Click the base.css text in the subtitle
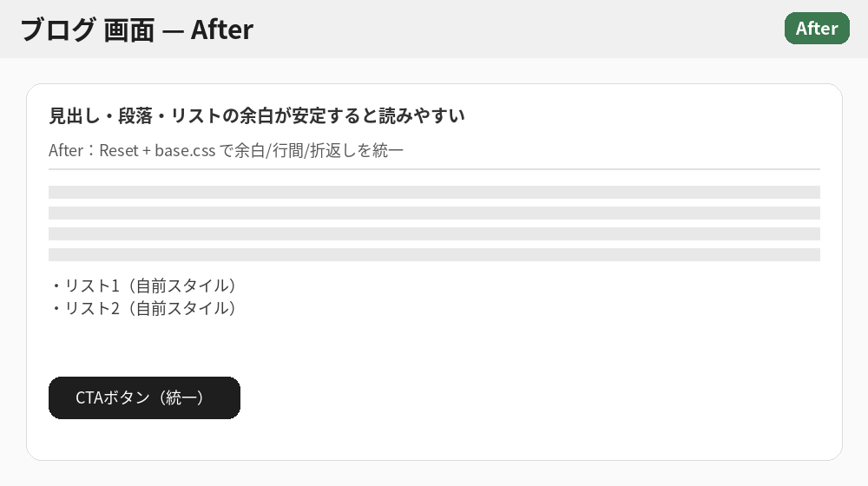The height and width of the screenshot is (486, 868). (x=185, y=150)
